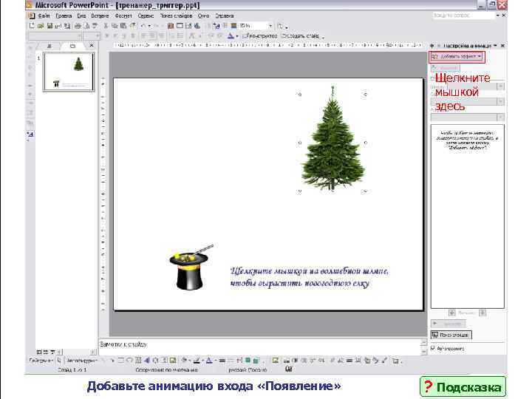
Task: Click the move down reorder arrow in animation pane
Action: tap(482, 313)
